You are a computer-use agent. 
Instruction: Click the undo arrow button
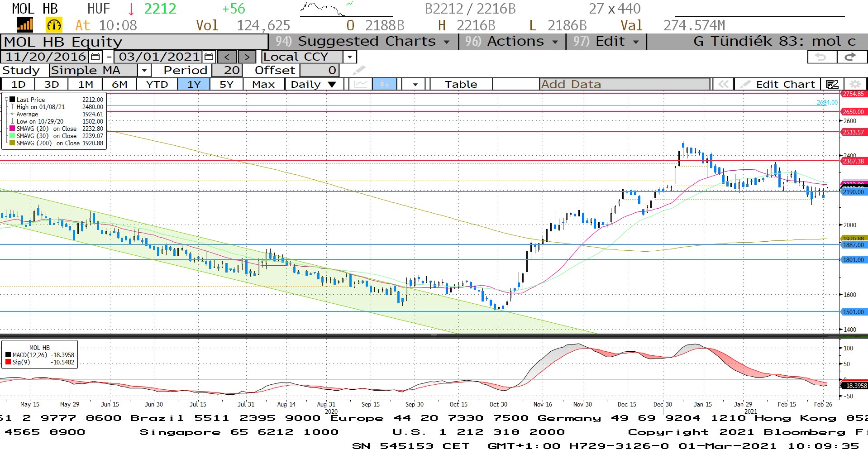pyautogui.click(x=822, y=57)
